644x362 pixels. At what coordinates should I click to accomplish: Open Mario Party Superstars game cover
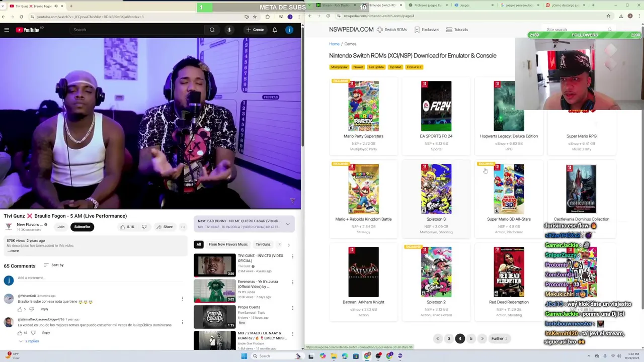pyautogui.click(x=363, y=106)
